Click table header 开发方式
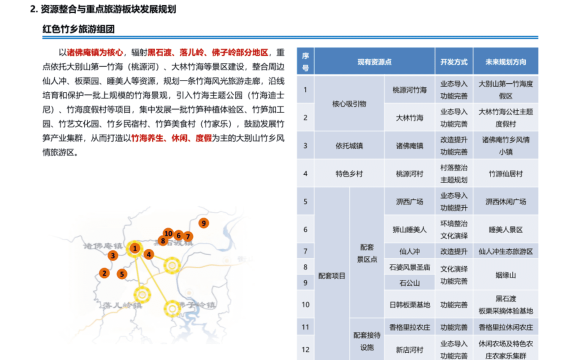The image size is (570, 360). coord(454,62)
